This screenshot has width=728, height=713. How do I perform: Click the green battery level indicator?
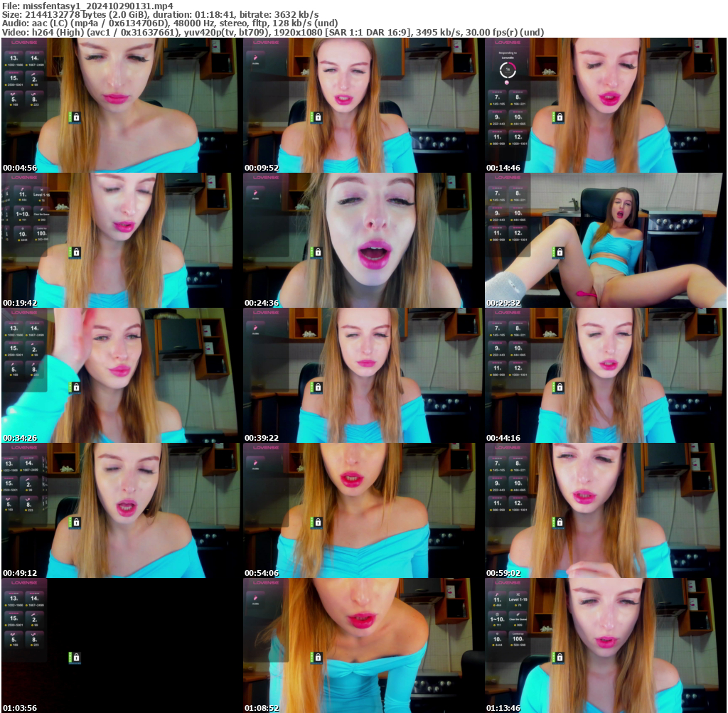coord(70,117)
